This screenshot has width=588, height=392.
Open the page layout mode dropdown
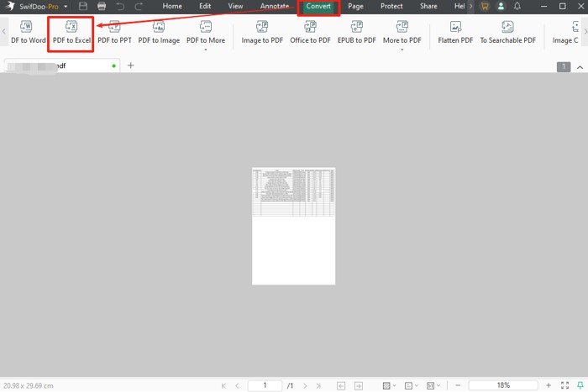tap(411, 385)
